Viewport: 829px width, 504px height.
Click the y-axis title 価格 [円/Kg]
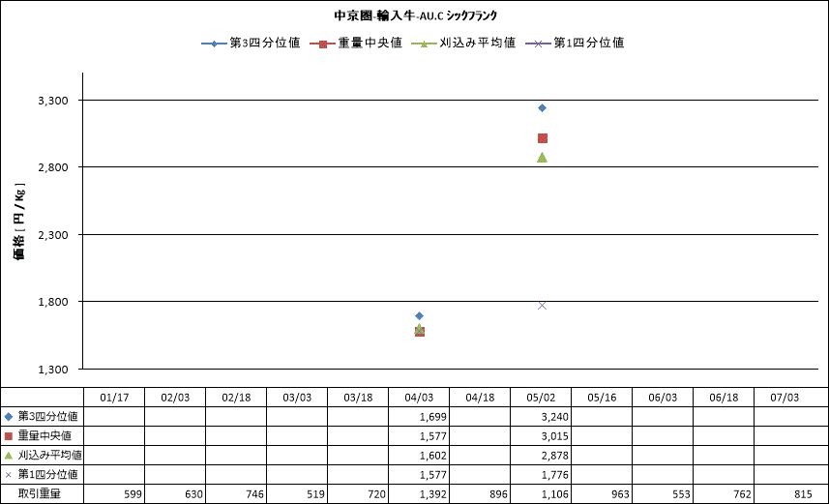tap(19, 222)
